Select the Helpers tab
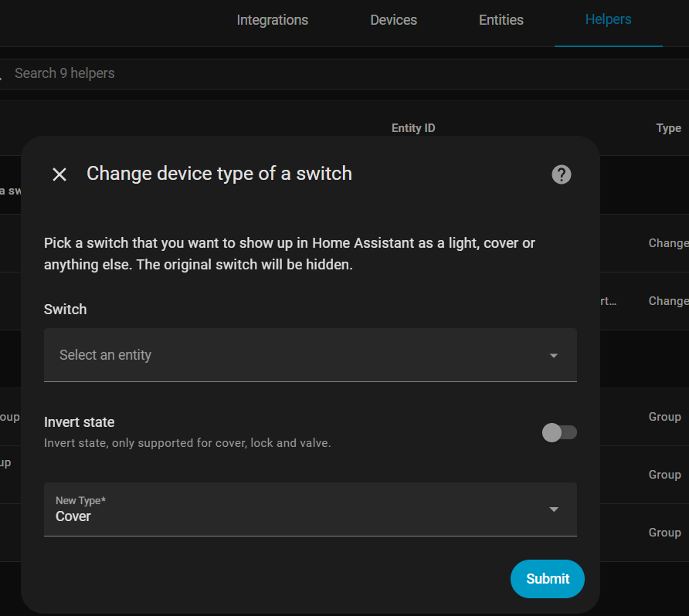The image size is (689, 616). (x=608, y=20)
